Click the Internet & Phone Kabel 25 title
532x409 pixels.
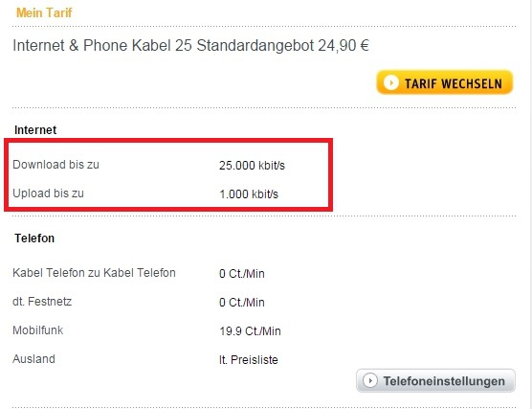tap(190, 46)
